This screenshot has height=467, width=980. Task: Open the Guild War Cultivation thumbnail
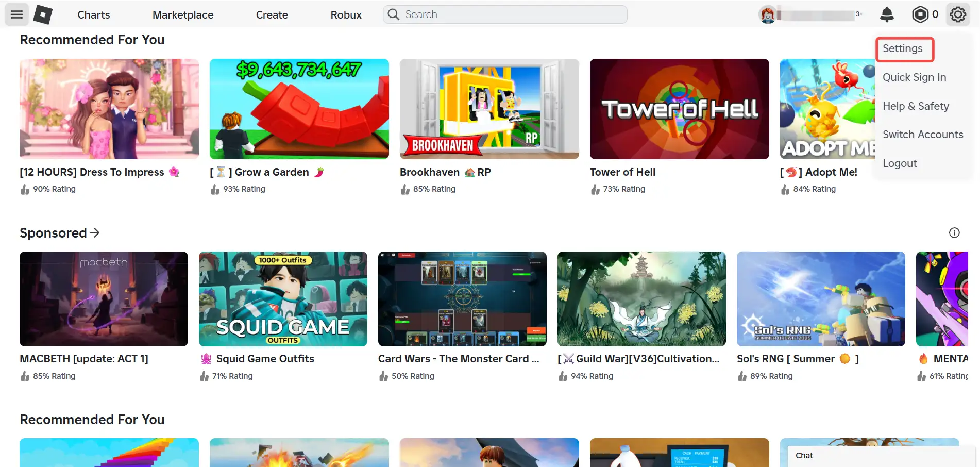click(x=641, y=299)
